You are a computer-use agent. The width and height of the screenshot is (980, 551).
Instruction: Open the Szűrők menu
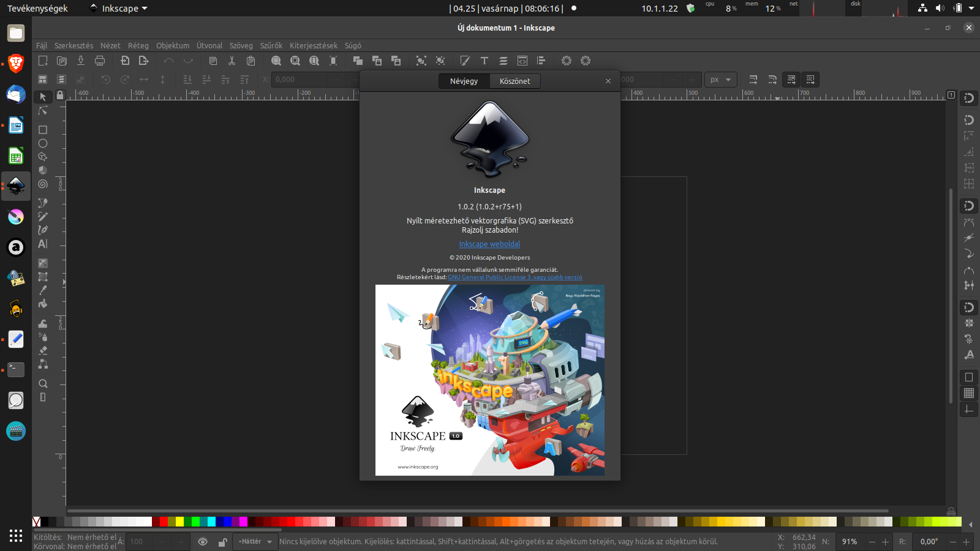click(x=271, y=46)
